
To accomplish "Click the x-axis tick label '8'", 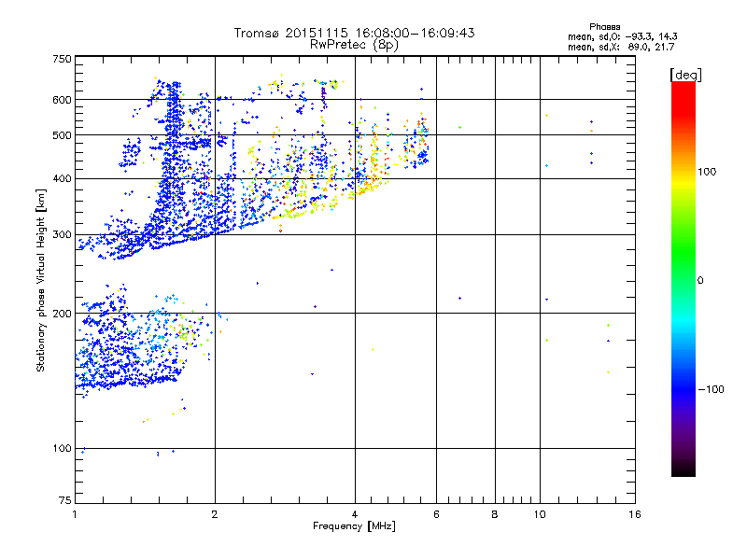I will click(x=495, y=514).
